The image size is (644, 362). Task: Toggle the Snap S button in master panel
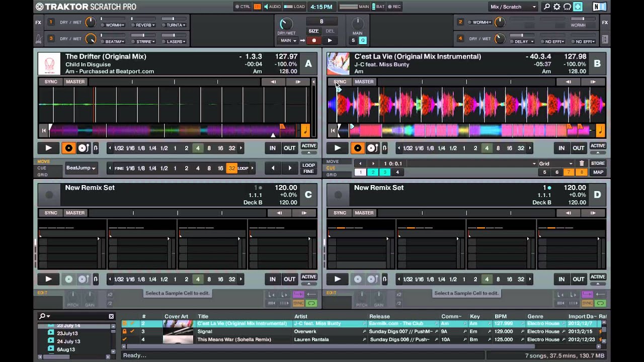[x=353, y=41]
